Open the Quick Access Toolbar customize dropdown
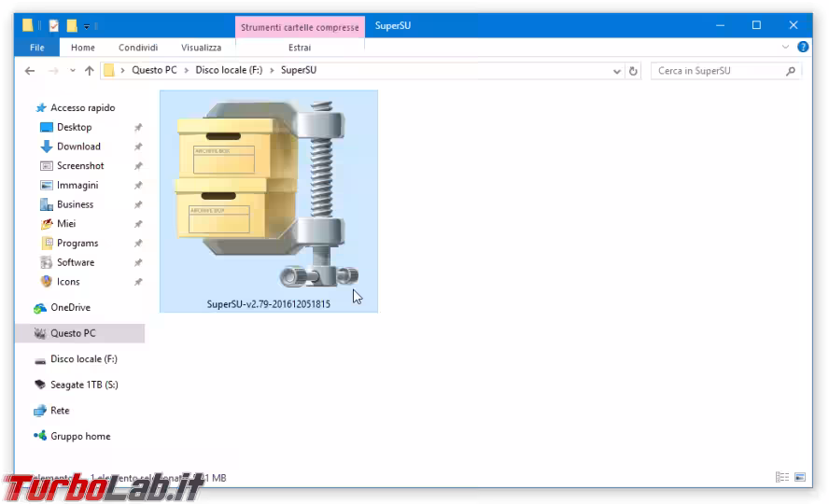Screen dimensions: 829x504 coord(87,26)
